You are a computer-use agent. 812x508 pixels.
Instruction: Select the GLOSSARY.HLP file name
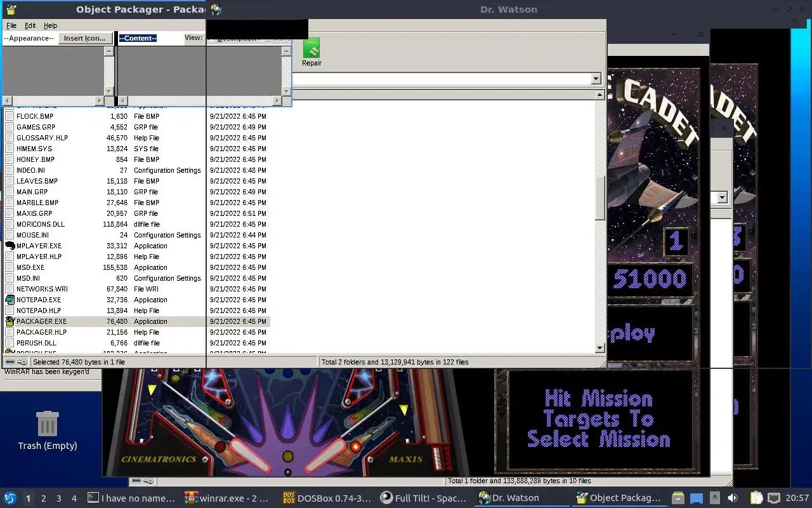[x=42, y=138]
